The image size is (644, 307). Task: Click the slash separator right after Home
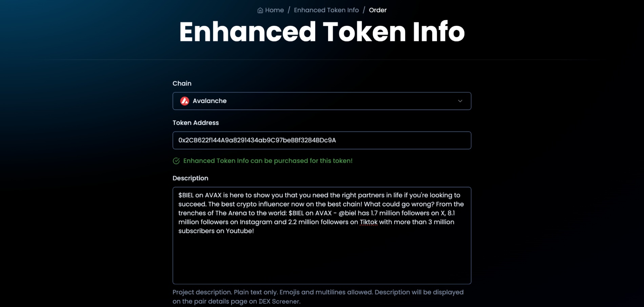click(289, 10)
